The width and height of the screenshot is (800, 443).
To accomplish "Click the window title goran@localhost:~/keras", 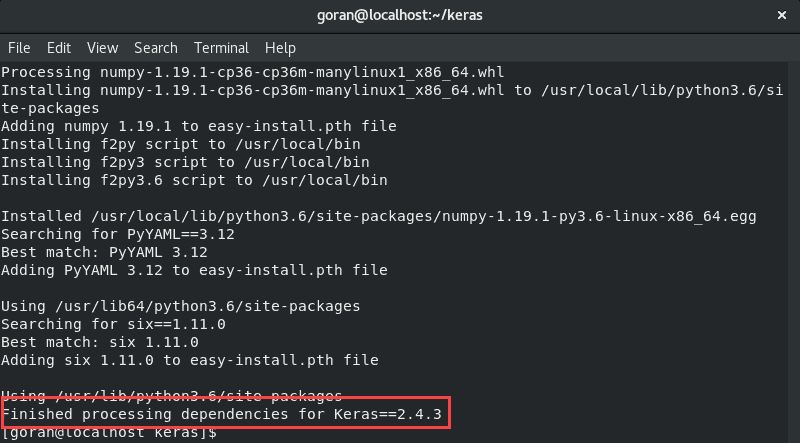I will coord(399,15).
